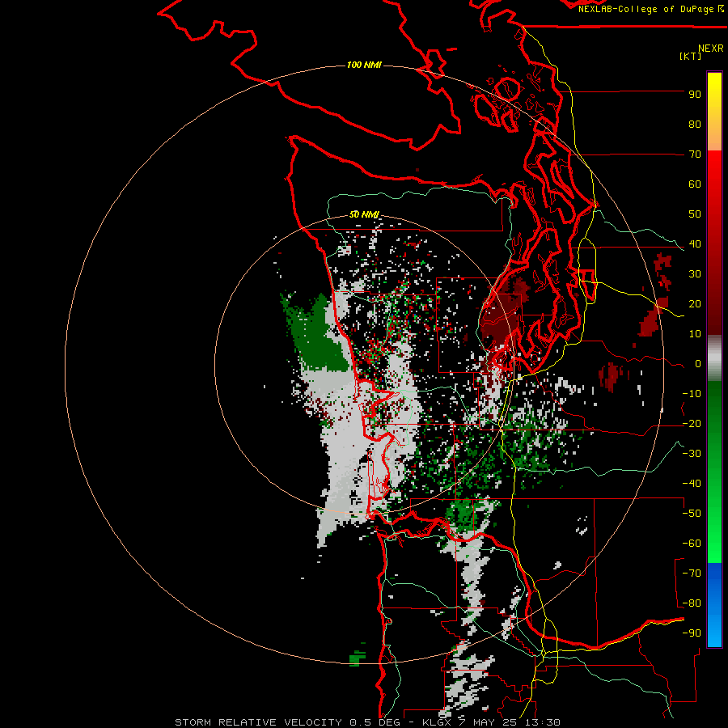Select the yellow segment of the color bar
Viewport: 728px width, 728px height.
714,112
